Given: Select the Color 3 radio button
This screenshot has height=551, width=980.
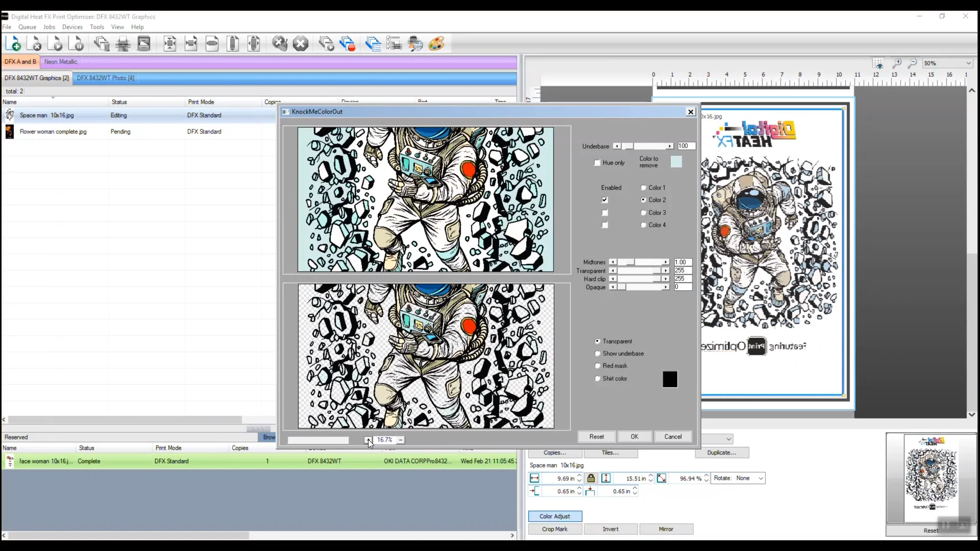Looking at the screenshot, I should [x=643, y=213].
